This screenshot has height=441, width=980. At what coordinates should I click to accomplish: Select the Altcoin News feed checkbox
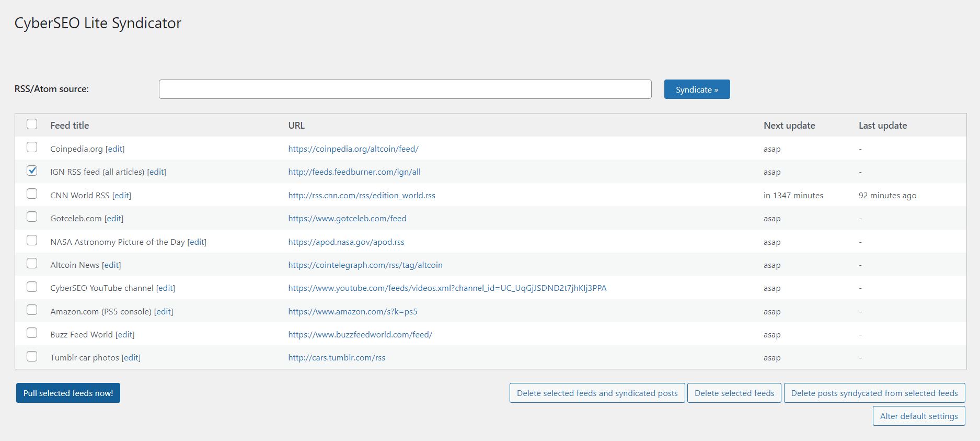[x=32, y=263]
